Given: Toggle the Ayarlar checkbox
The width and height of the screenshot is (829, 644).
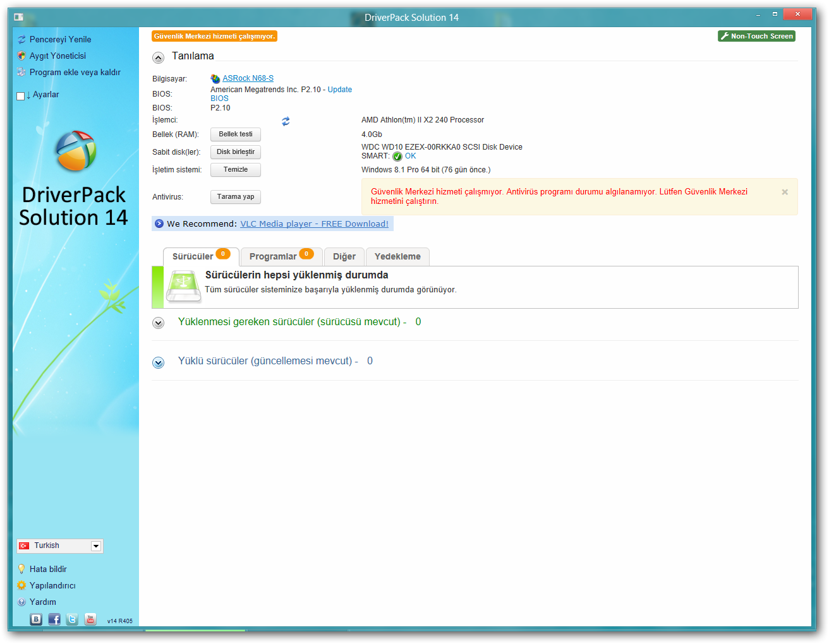Looking at the screenshot, I should coord(20,96).
